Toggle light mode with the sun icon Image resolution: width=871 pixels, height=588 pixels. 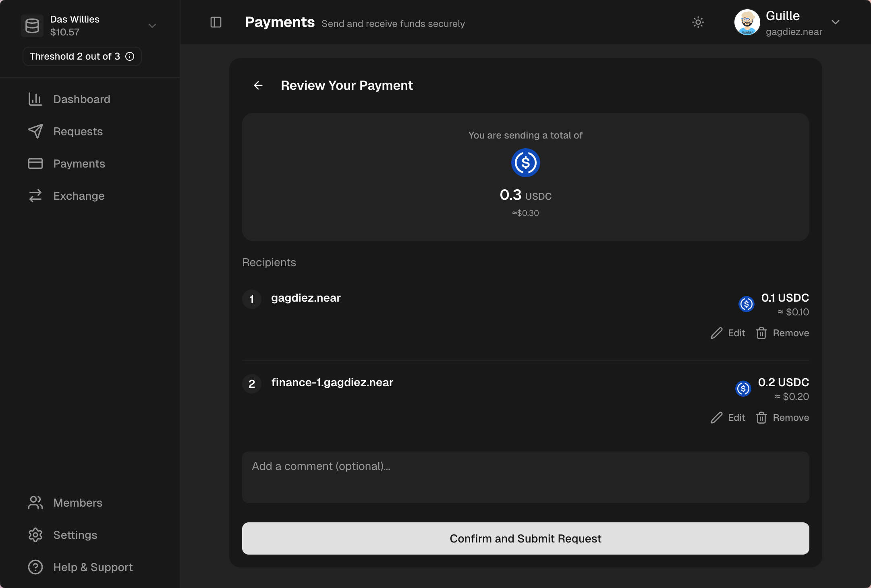coord(698,22)
